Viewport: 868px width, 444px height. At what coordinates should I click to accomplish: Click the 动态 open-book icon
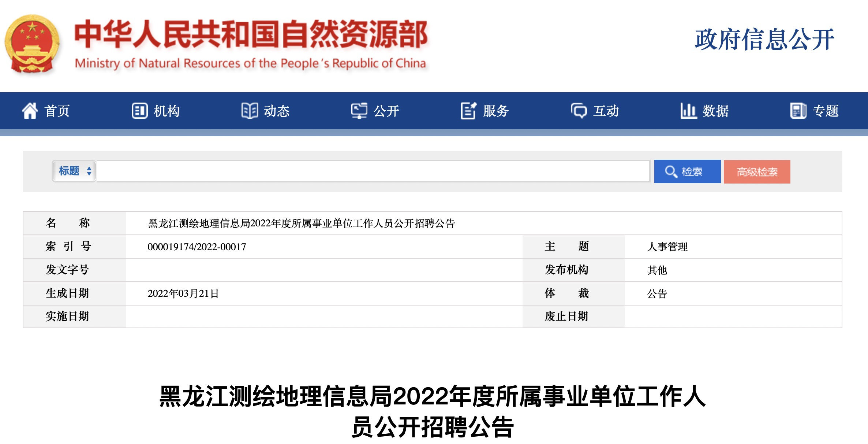click(250, 111)
